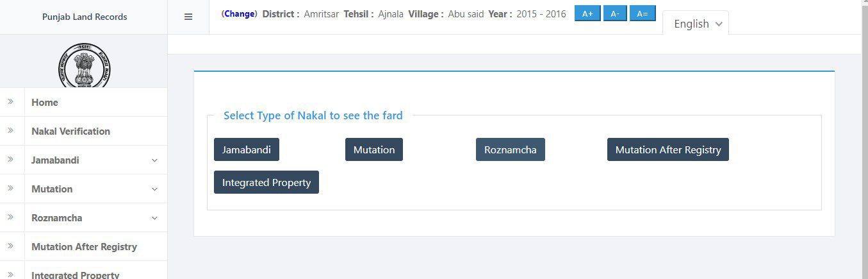Screen dimensions: 868x279
Task: Increase font size with A+ button
Action: click(x=587, y=13)
